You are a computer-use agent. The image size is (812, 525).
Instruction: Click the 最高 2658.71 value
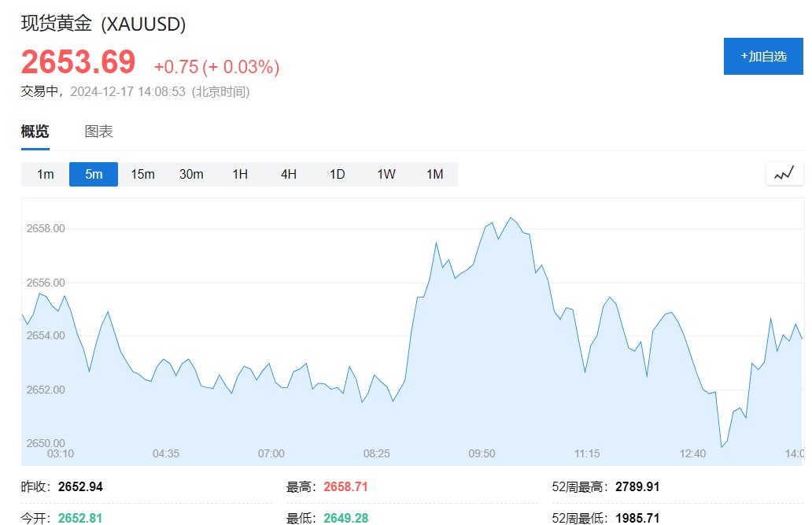(x=345, y=486)
